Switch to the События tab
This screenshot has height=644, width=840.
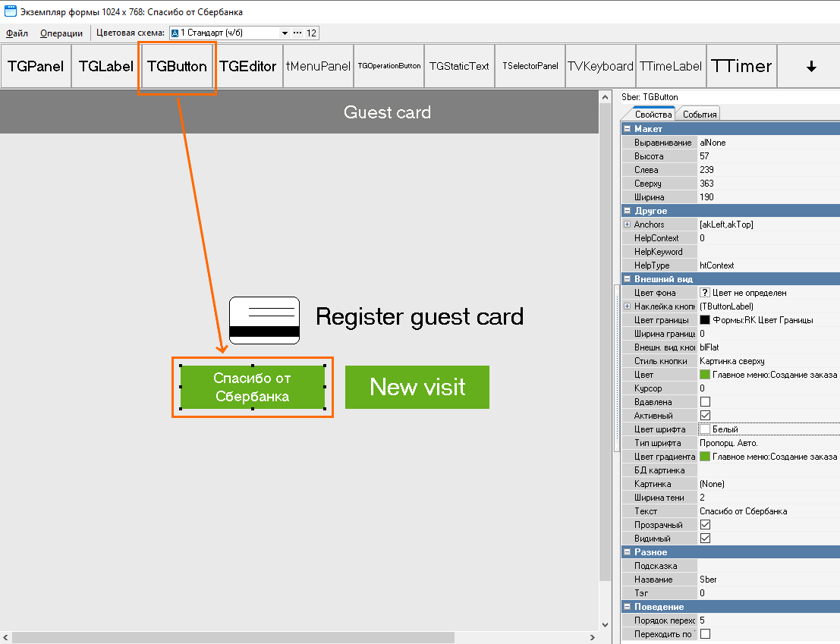tap(700, 115)
